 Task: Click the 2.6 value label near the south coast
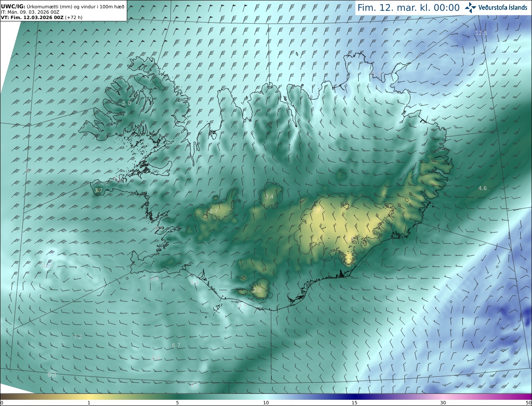tap(257, 290)
